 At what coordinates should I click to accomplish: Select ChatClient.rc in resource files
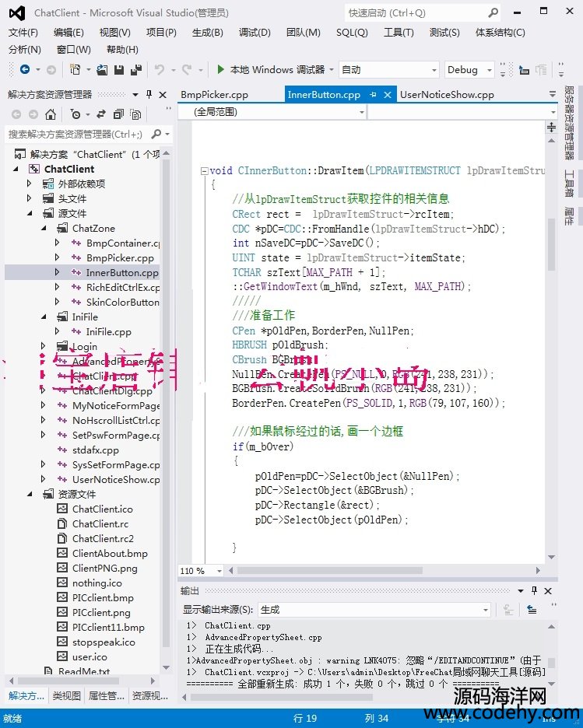tap(100, 523)
